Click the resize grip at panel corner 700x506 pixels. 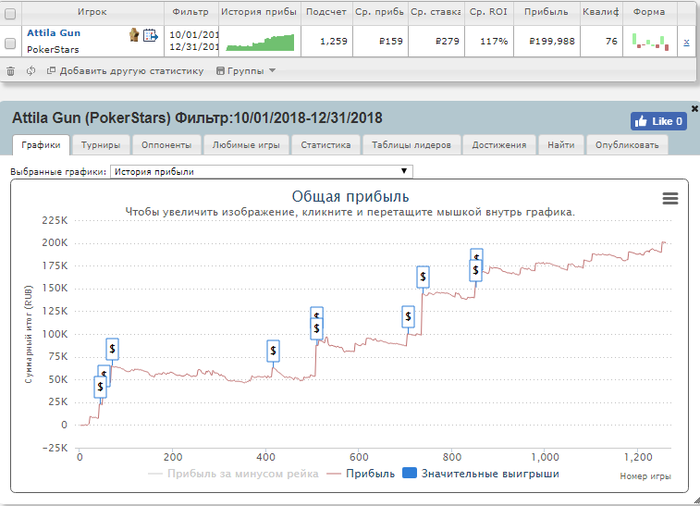(x=696, y=502)
